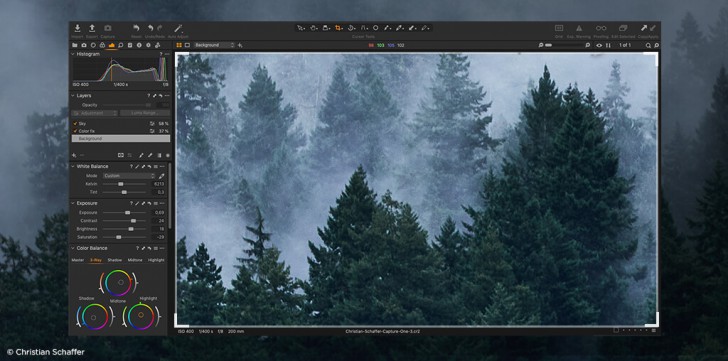Click the Reset arrow icon
The image size is (728, 361).
pos(136,28)
